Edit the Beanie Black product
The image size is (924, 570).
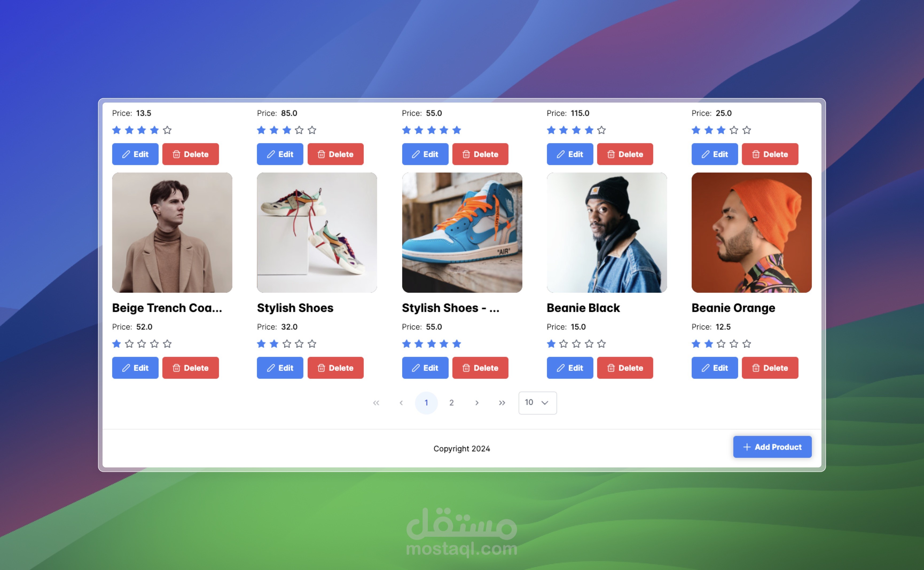(x=570, y=368)
